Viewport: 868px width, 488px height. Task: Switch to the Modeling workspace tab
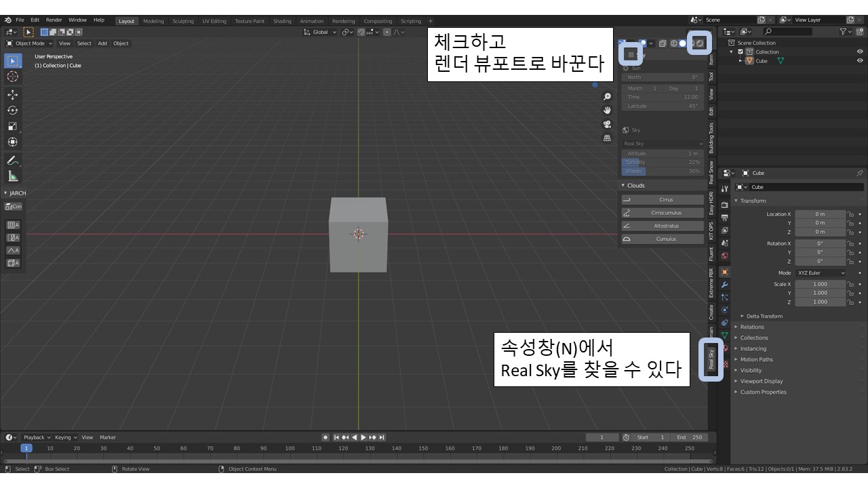pyautogui.click(x=153, y=21)
